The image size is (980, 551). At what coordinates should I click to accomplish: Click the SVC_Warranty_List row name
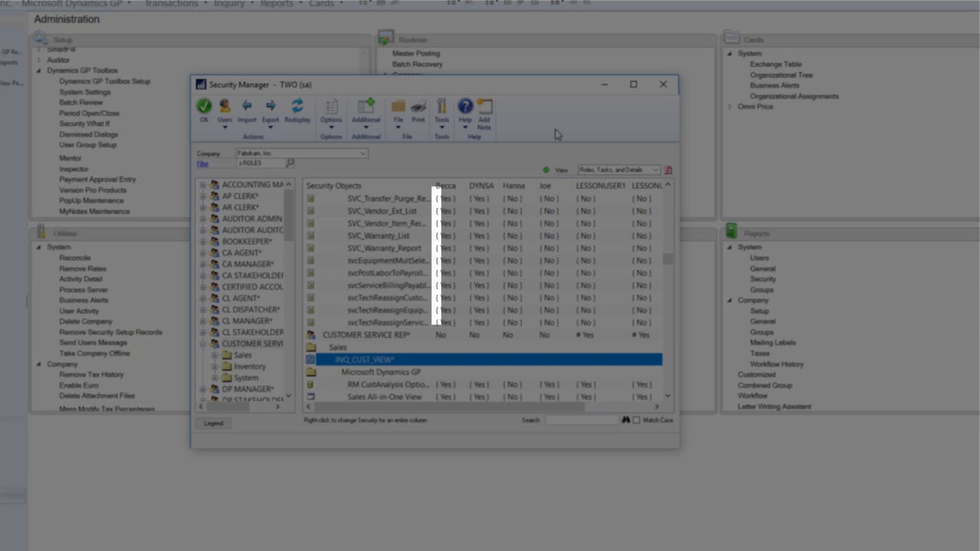pos(378,236)
